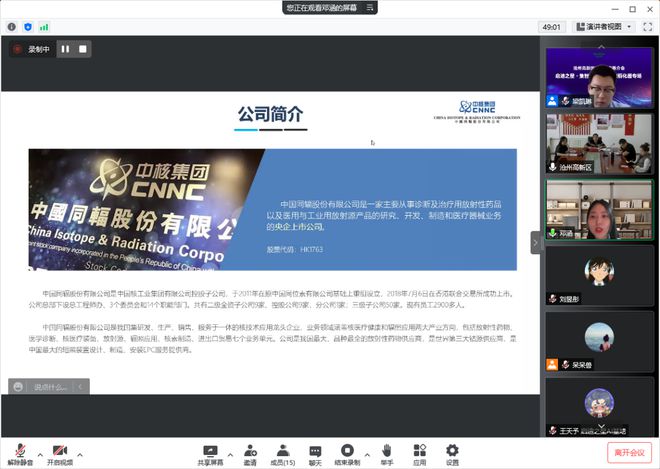This screenshot has height=469, width=660.
Task: Collapse the floating chat bar with its arrow
Action: coord(80,387)
